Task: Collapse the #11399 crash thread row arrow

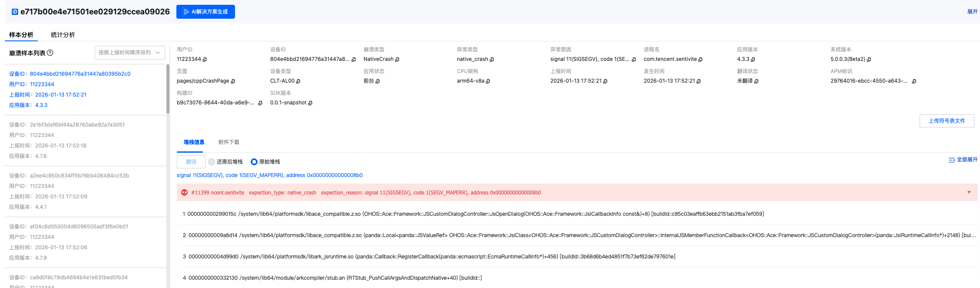Action: click(x=969, y=192)
